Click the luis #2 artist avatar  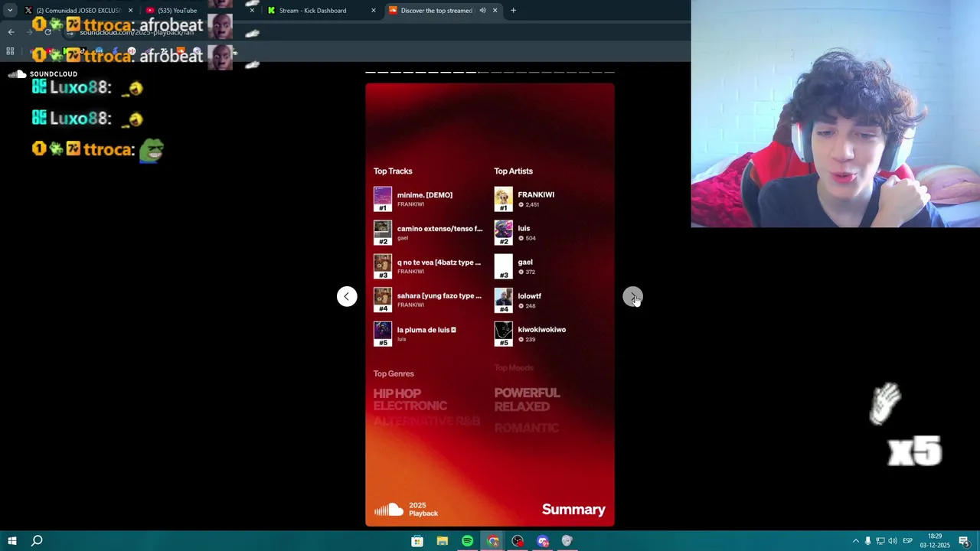point(504,233)
